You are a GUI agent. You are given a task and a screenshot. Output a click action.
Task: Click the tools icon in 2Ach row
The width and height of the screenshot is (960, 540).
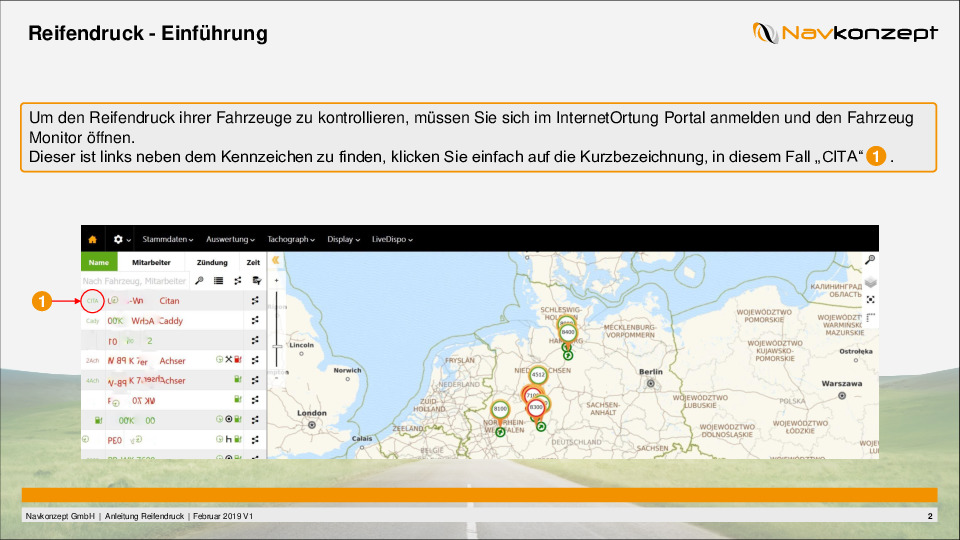pos(228,360)
